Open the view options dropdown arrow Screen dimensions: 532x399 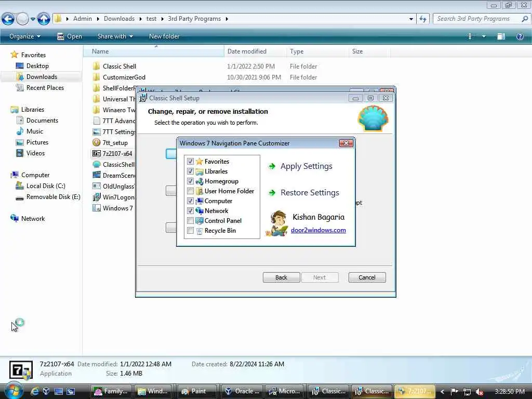pos(484,36)
